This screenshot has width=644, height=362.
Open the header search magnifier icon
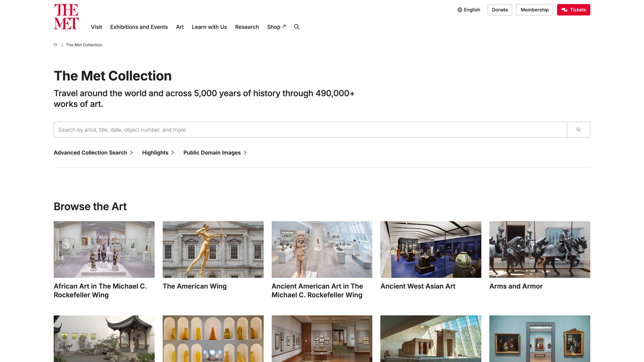click(x=297, y=27)
